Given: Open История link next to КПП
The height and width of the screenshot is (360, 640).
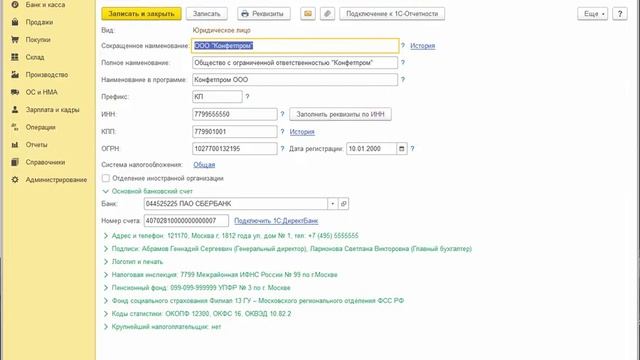Looking at the screenshot, I should click(302, 132).
